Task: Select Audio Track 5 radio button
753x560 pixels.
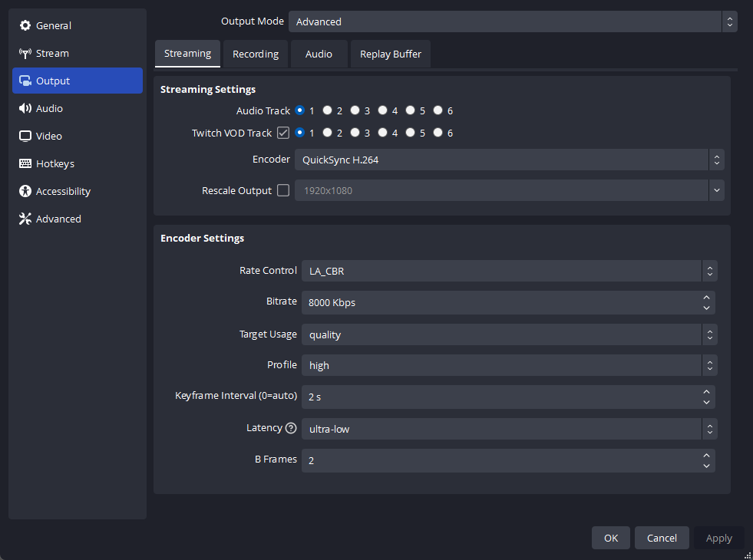Action: pos(410,110)
